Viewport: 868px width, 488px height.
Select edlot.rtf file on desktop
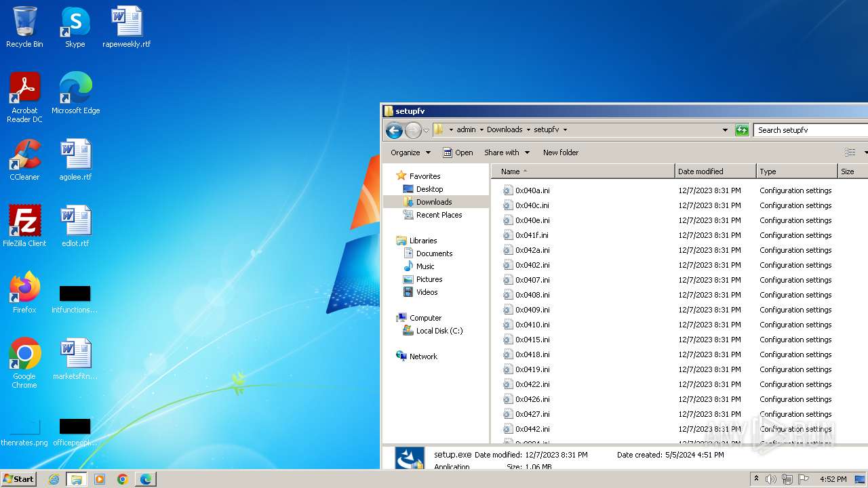pyautogui.click(x=75, y=226)
